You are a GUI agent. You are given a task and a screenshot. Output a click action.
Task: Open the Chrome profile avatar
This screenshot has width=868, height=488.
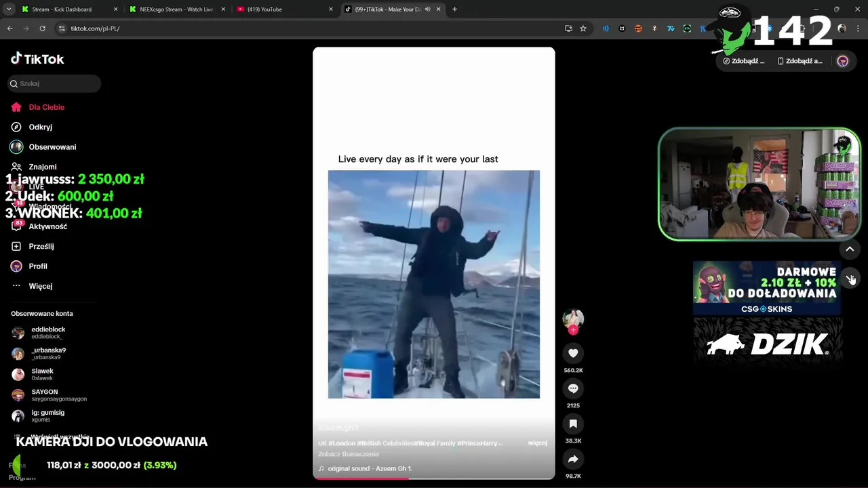tap(842, 28)
